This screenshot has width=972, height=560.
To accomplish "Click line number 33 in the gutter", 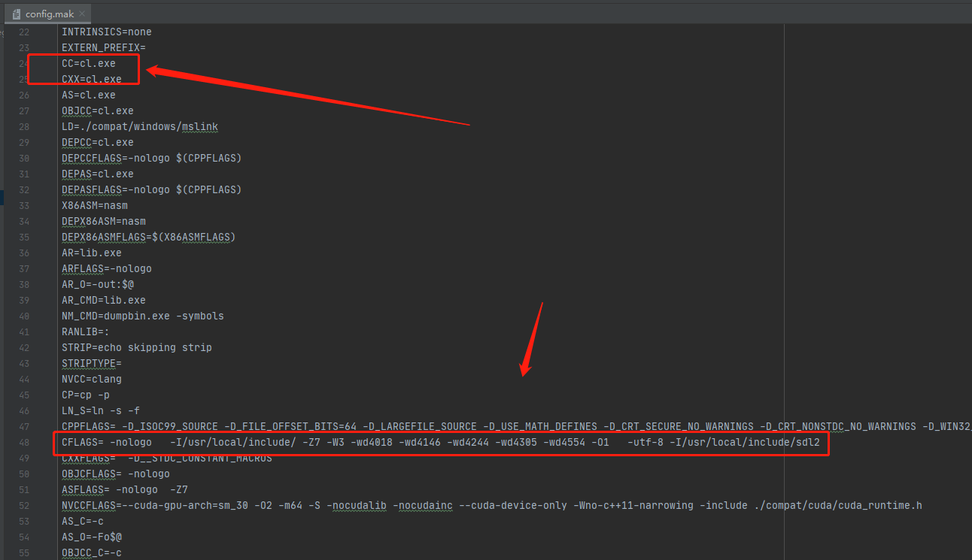I will tap(23, 205).
